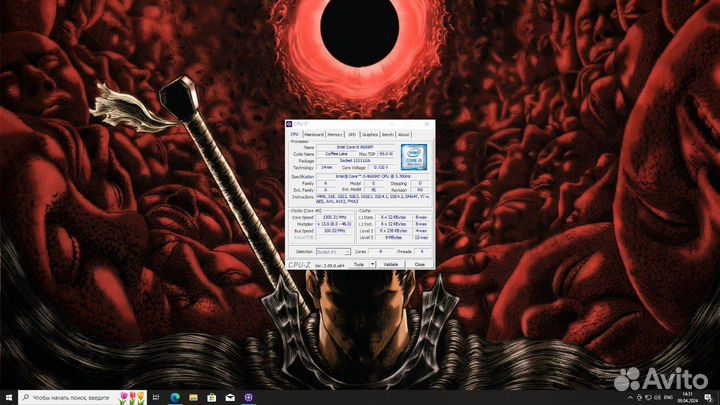
Task: Click the Instructions list text
Action: pyautogui.click(x=373, y=199)
